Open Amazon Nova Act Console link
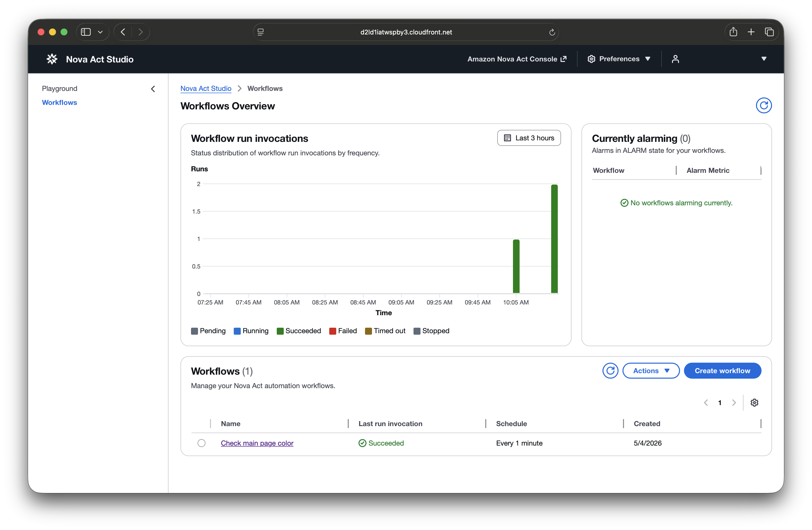 (516, 59)
